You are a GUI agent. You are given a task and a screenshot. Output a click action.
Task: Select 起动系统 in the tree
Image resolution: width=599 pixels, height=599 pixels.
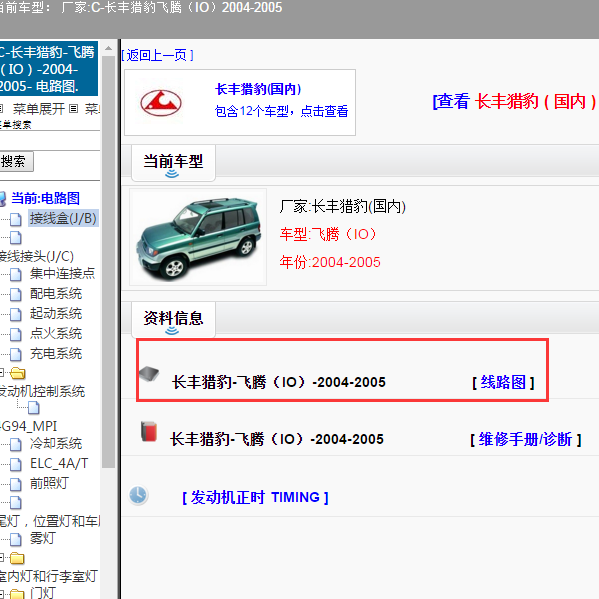(56, 314)
